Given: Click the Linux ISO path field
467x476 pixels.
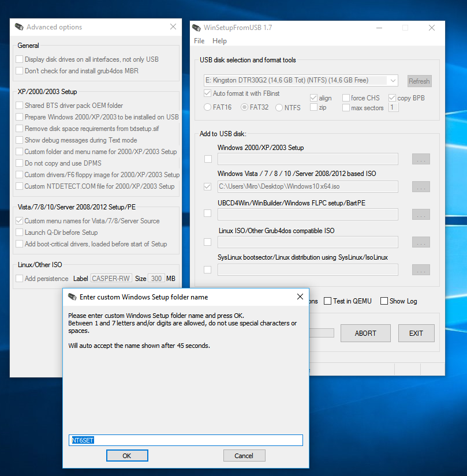Looking at the screenshot, I should pyautogui.click(x=308, y=242).
